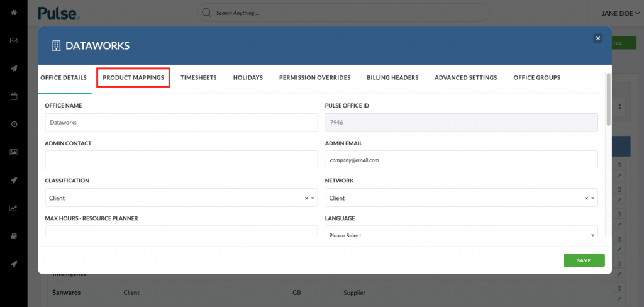Clear the Classification selection with the x
The image size is (644, 307).
306,198
